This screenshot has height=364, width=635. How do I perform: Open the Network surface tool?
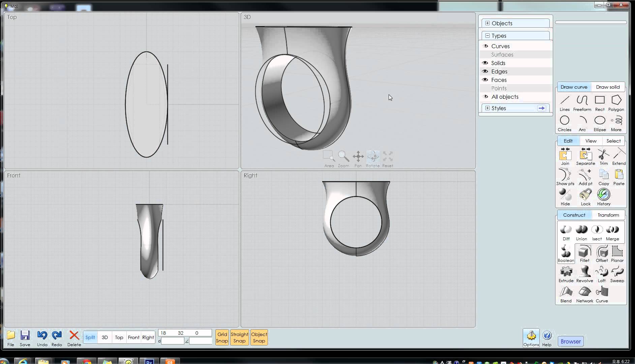click(584, 295)
